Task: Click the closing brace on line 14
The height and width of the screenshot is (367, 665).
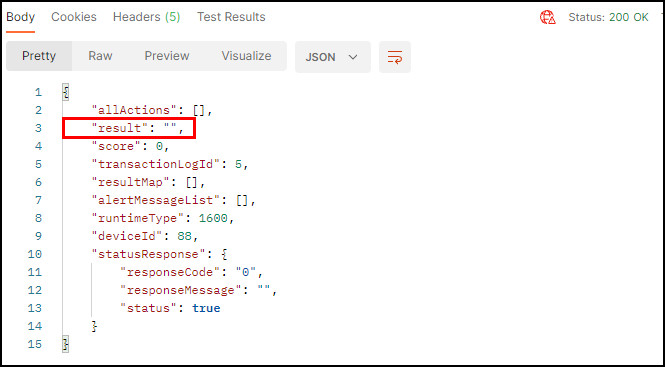Action: (x=94, y=326)
